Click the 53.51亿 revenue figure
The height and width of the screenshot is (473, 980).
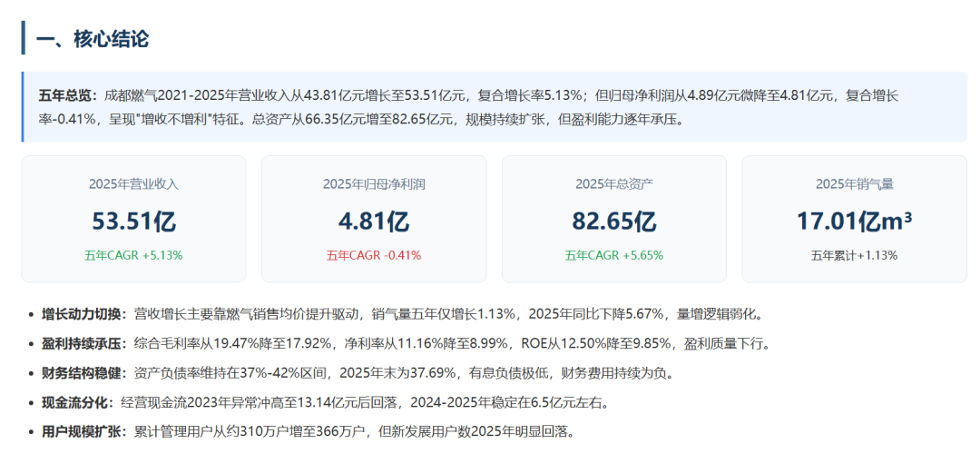133,221
